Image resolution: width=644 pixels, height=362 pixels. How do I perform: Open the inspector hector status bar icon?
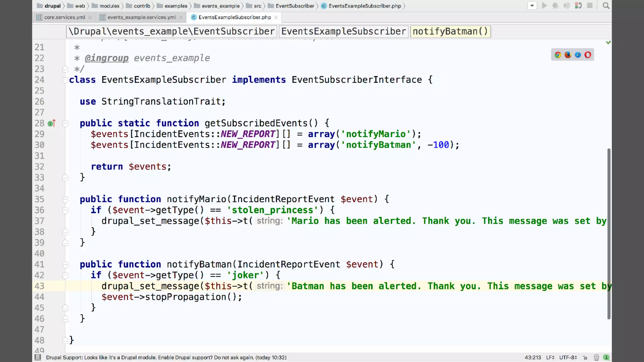(x=596, y=357)
